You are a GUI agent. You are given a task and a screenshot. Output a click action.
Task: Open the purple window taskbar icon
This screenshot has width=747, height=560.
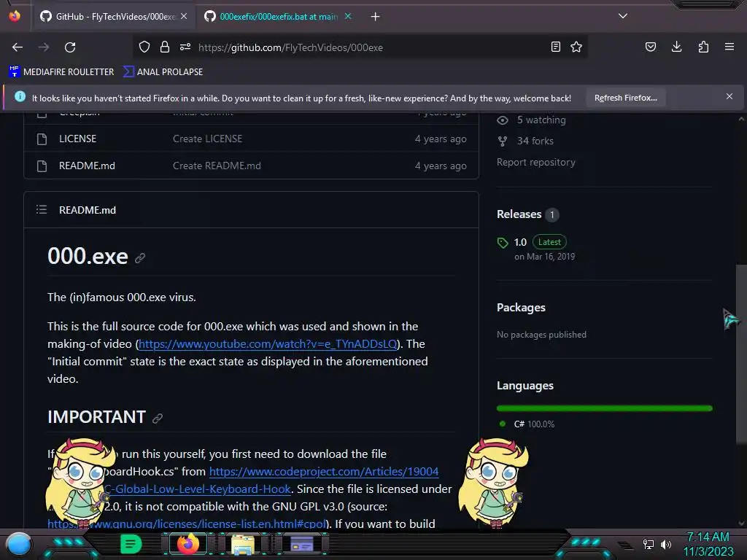coord(301,544)
